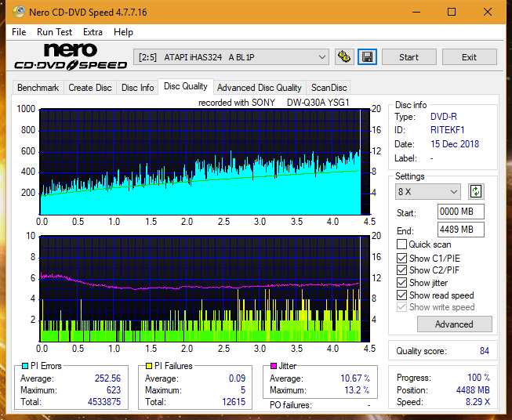Click the Exit button
The height and width of the screenshot is (420, 512).
(469, 57)
